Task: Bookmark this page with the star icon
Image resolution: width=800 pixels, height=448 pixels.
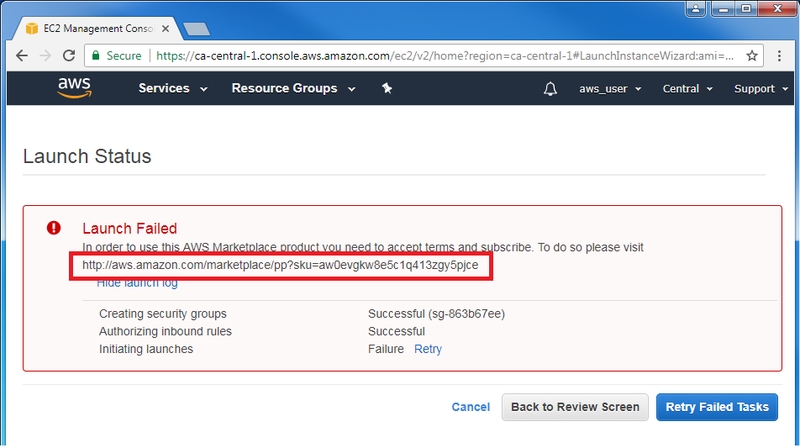Action: [755, 56]
